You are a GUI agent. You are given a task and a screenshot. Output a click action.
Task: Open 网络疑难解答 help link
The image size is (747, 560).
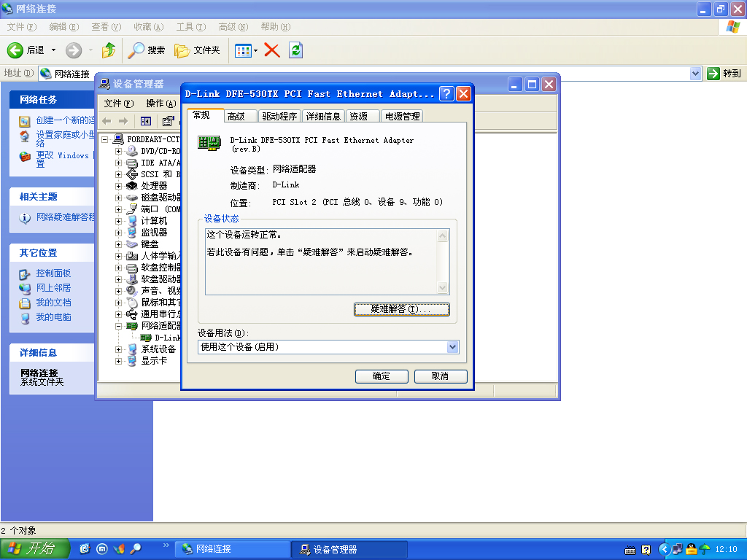65,217
